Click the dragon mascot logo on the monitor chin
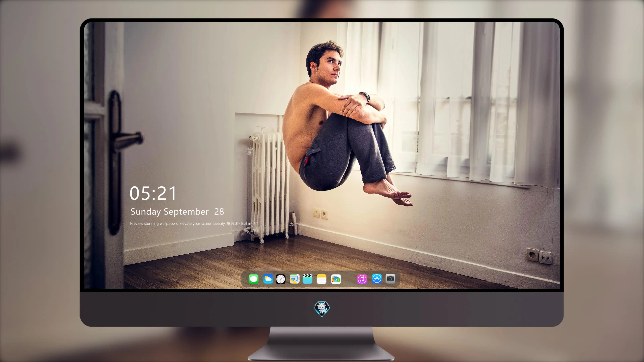Screen dimensions: 644x362 322,309
